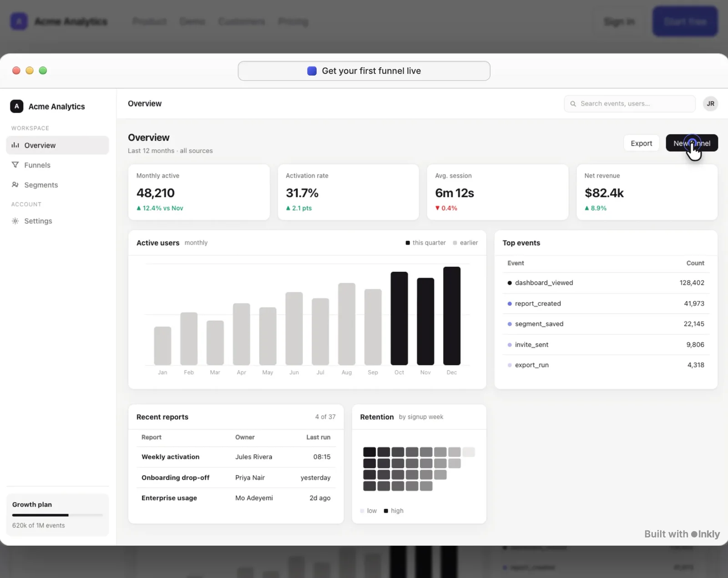Click the '4 of 37' reports count

[325, 417]
